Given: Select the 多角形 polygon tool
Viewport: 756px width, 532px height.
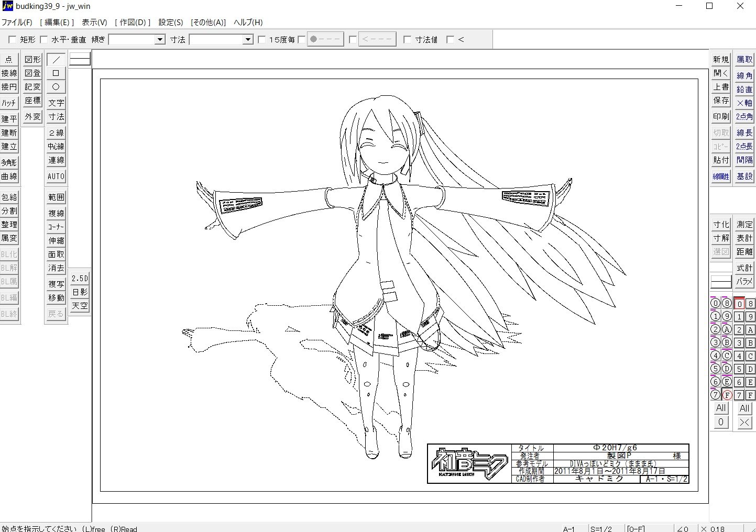Looking at the screenshot, I should point(9,162).
